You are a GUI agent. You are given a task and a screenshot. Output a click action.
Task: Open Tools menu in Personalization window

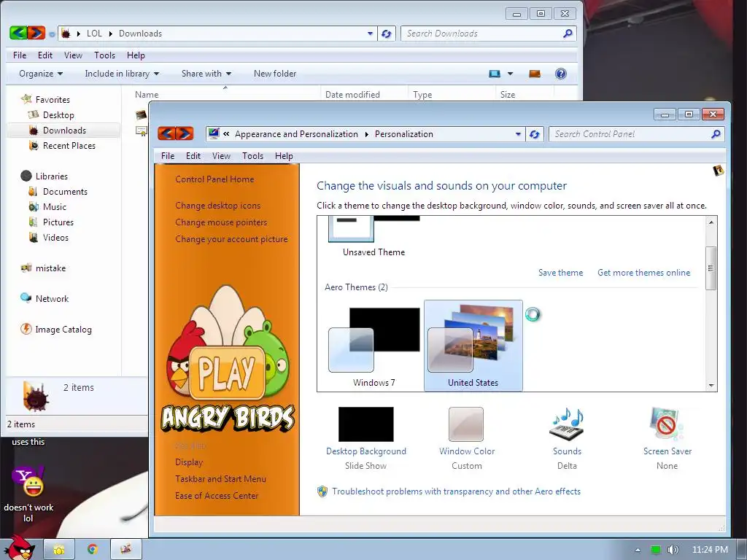pyautogui.click(x=252, y=156)
